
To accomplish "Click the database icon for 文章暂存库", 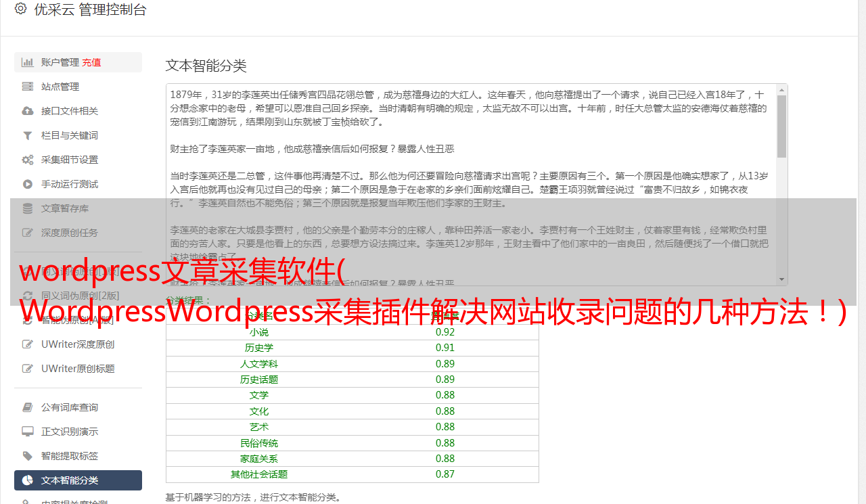I will pos(28,208).
